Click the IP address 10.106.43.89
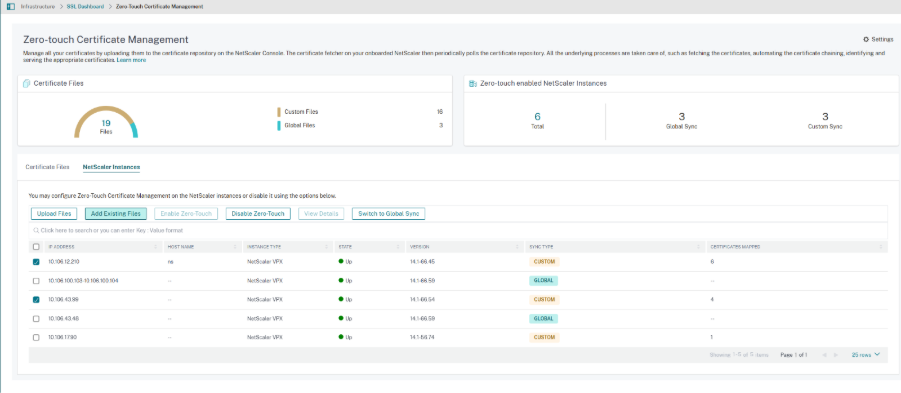This screenshot has height=393, width=901. [x=63, y=299]
